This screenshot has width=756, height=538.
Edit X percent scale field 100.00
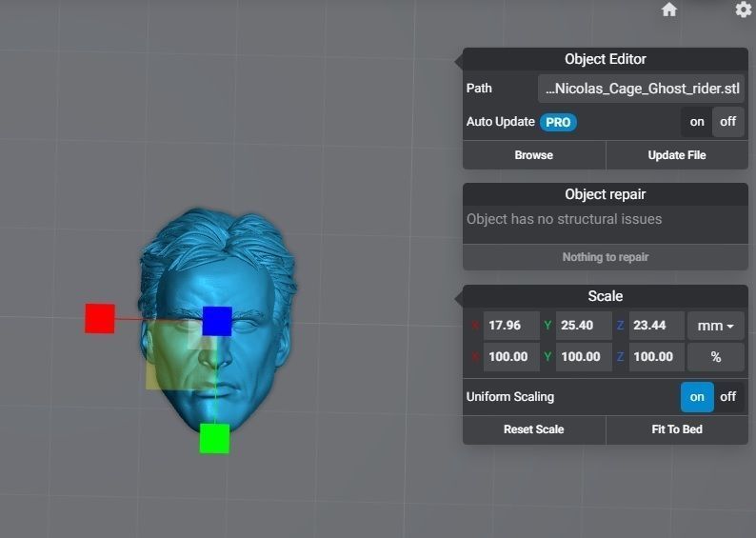(x=511, y=357)
